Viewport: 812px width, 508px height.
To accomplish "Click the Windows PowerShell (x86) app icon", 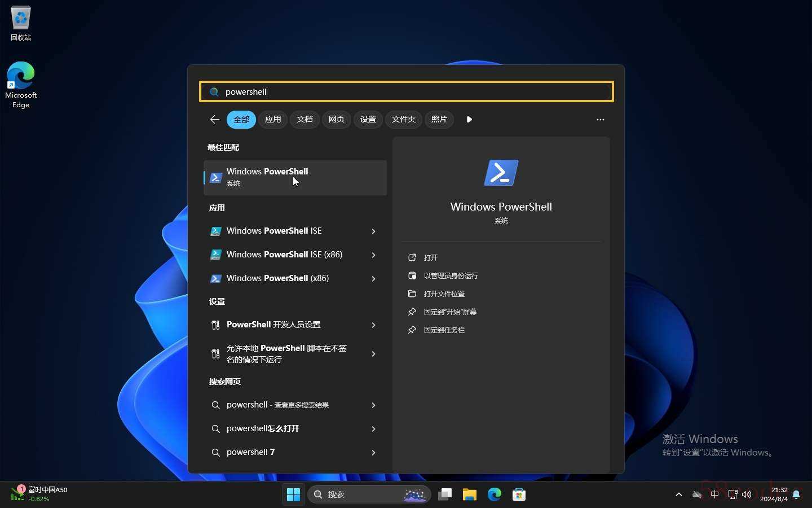I will 215,278.
